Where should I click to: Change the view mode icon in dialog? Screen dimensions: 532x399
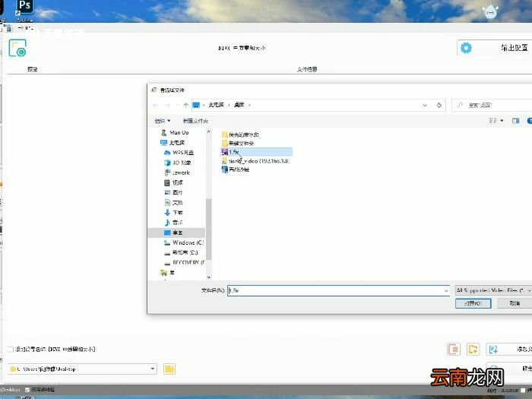(493, 121)
